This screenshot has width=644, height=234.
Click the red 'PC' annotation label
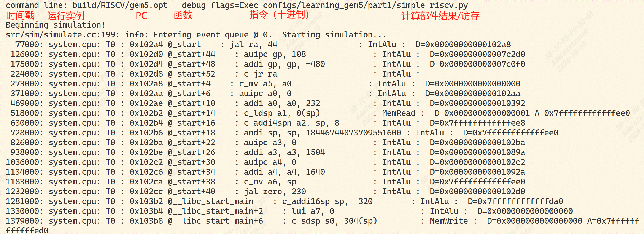coord(141,16)
